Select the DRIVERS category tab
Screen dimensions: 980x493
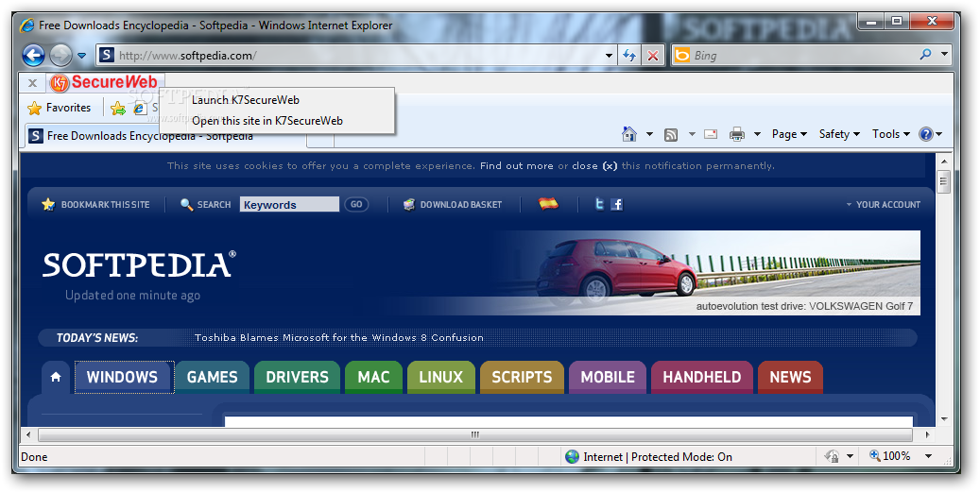pyautogui.click(x=297, y=377)
